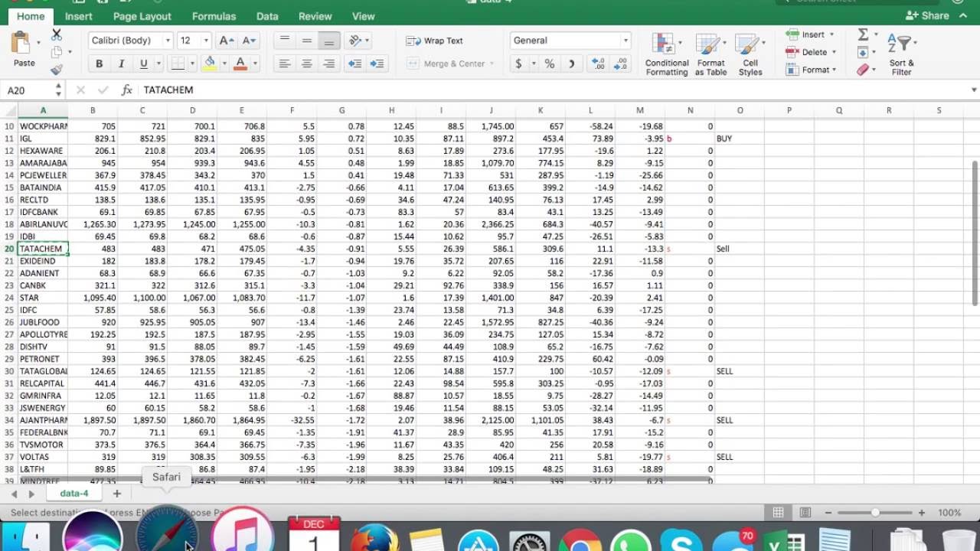Open the Format cells dropdown
This screenshot has width=980, height=551.
810,70
